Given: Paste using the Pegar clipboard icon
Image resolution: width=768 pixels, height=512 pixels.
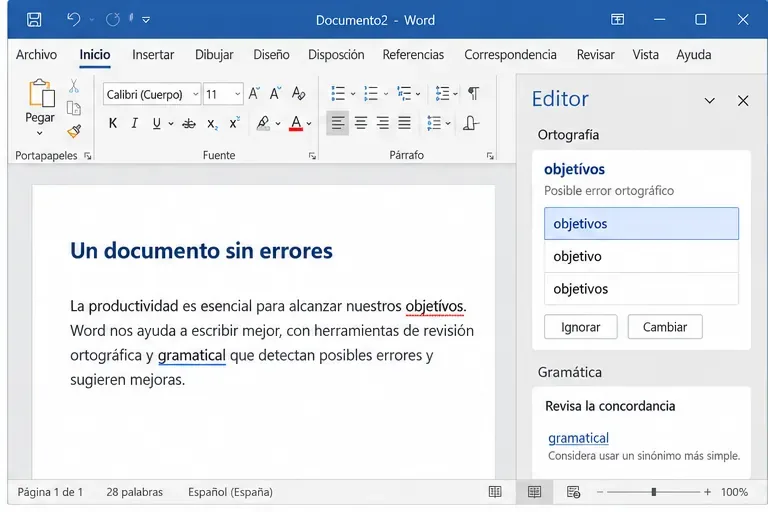Looking at the screenshot, I should click(x=41, y=93).
